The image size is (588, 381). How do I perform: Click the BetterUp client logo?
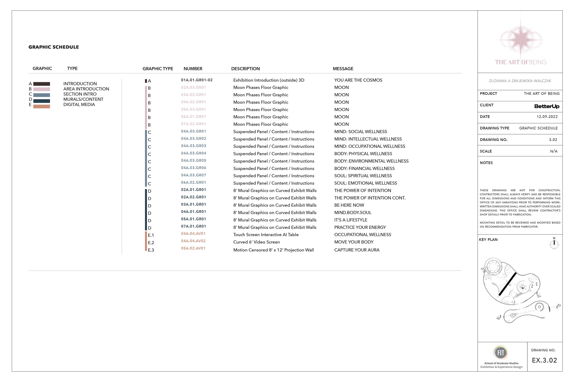(x=547, y=106)
